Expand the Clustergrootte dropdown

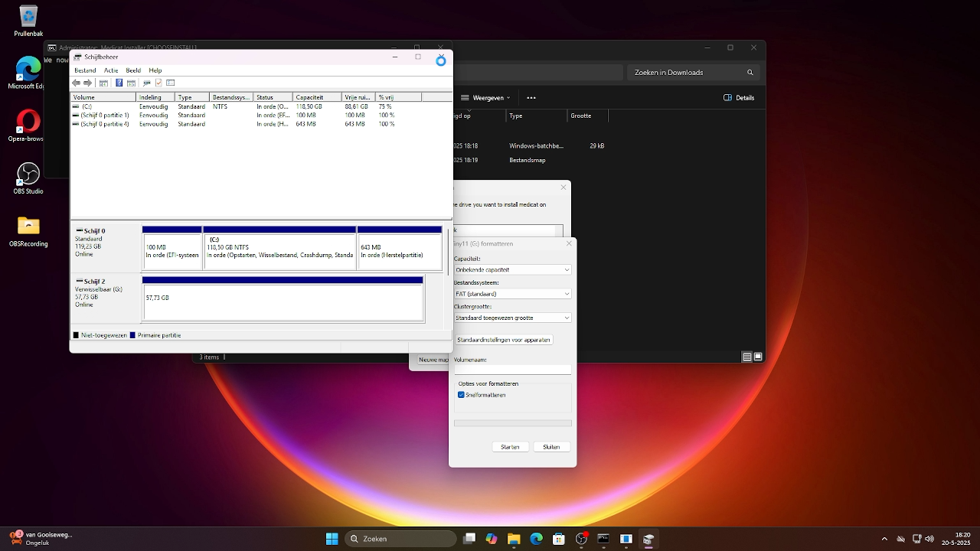point(512,318)
